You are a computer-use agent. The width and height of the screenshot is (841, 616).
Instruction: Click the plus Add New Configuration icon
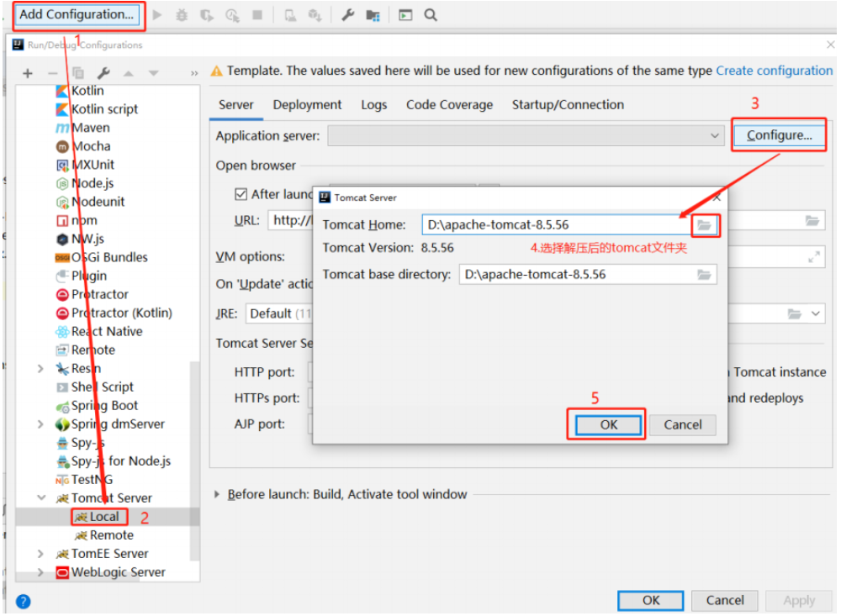(x=28, y=73)
